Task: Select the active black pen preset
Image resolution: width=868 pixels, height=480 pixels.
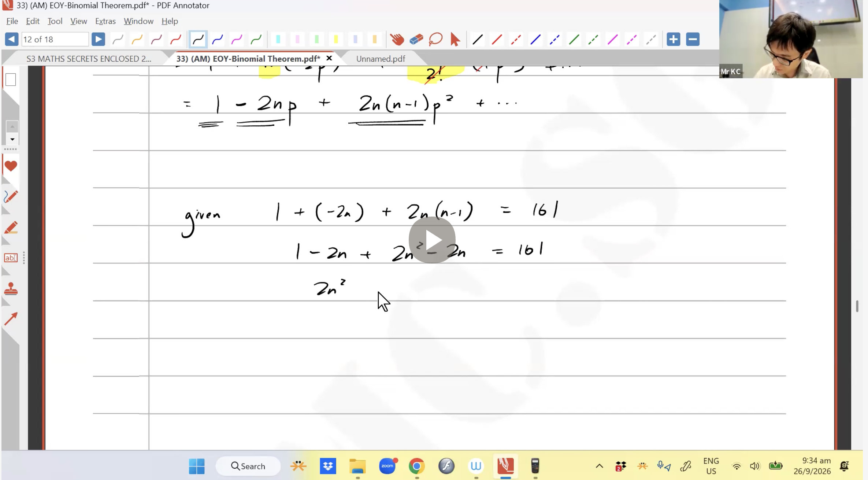Action: coord(198,39)
